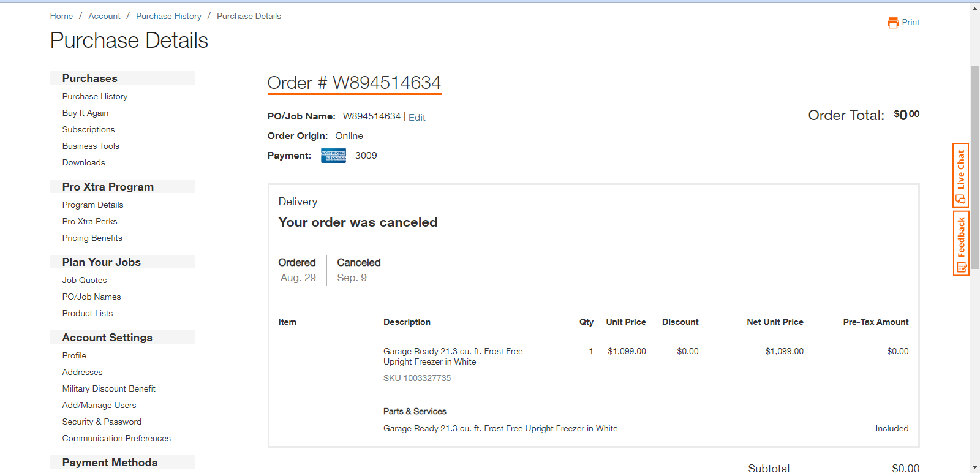
Task: Click the page vertical scrollbar
Action: point(974,167)
